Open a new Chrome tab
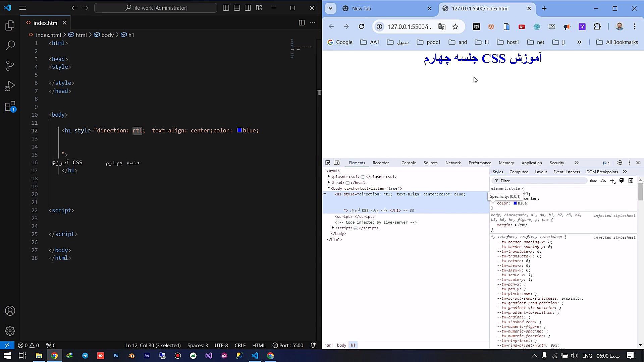The width and height of the screenshot is (644, 362). tap(544, 8)
